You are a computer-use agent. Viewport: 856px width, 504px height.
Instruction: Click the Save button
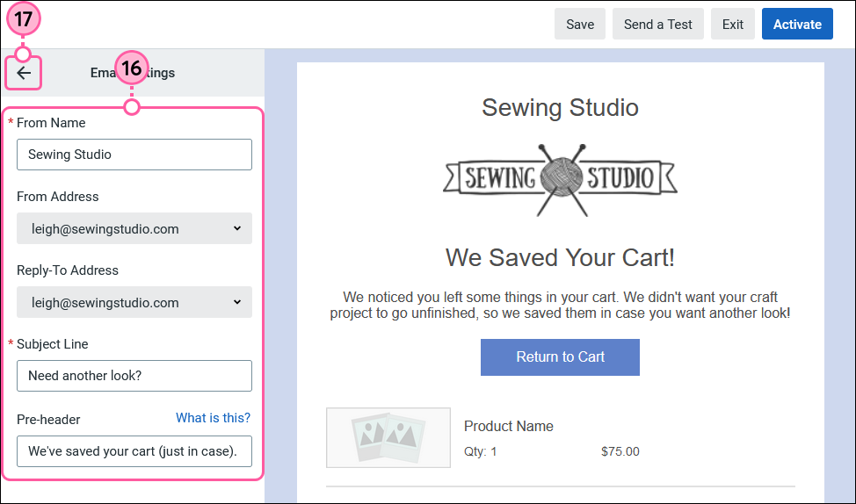click(580, 24)
